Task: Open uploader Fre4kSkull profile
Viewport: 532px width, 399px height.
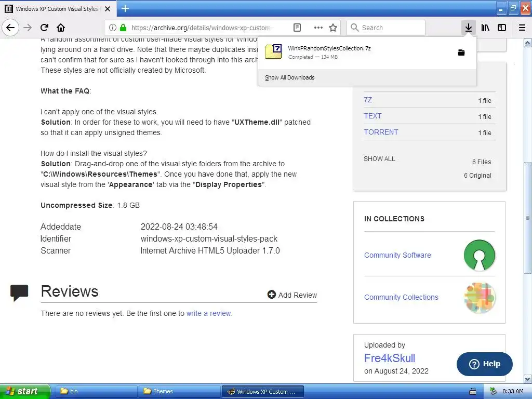Action: pos(390,358)
